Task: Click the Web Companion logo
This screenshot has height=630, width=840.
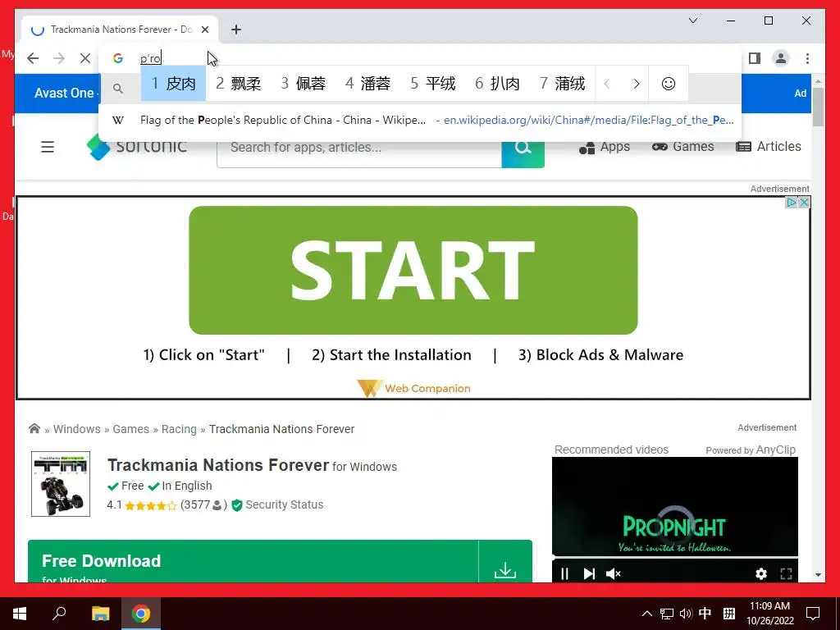Action: coord(413,388)
